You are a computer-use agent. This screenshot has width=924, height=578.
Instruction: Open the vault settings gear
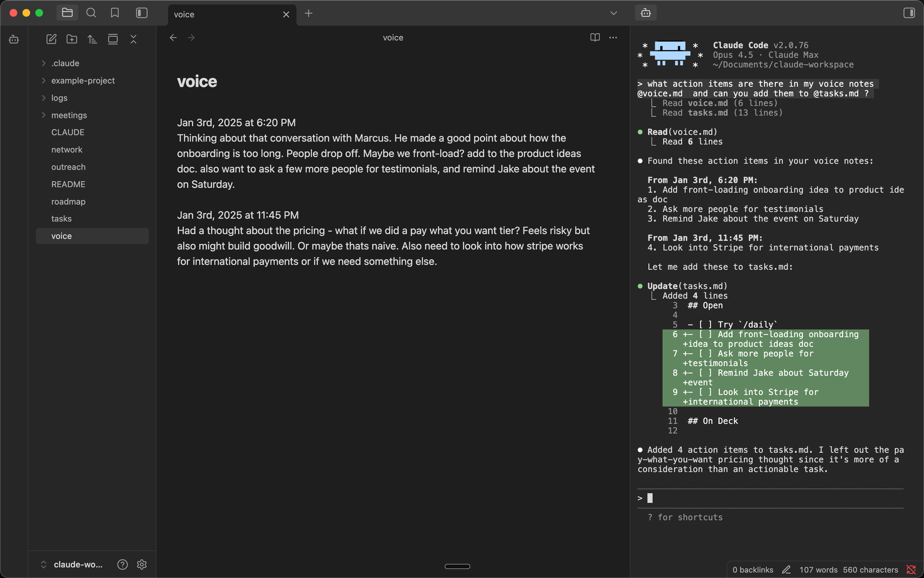click(x=142, y=564)
